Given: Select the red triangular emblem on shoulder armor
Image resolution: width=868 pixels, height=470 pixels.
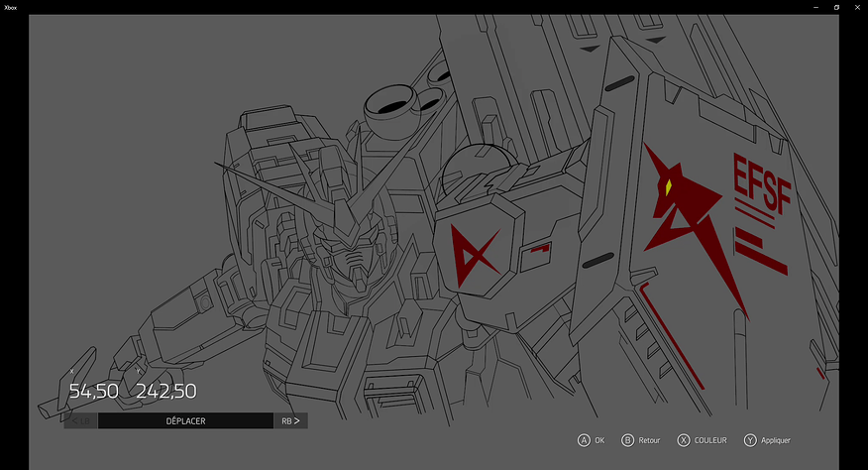Looking at the screenshot, I should [x=475, y=255].
